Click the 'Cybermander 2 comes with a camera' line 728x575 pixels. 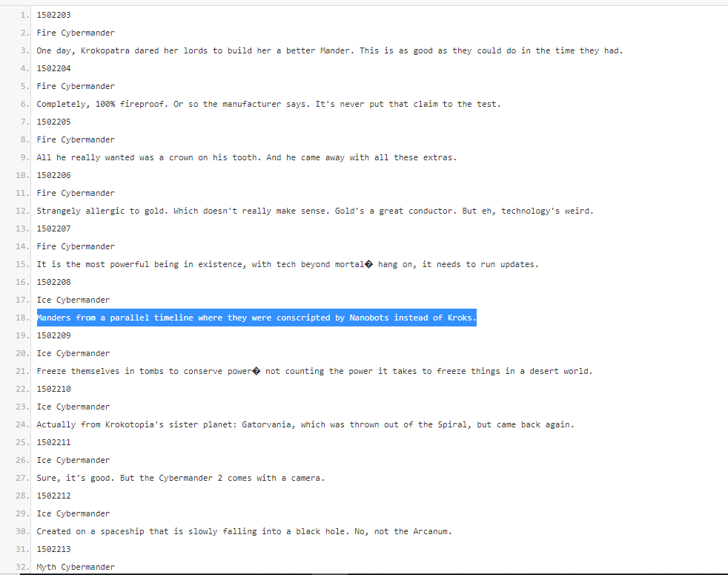pos(181,479)
